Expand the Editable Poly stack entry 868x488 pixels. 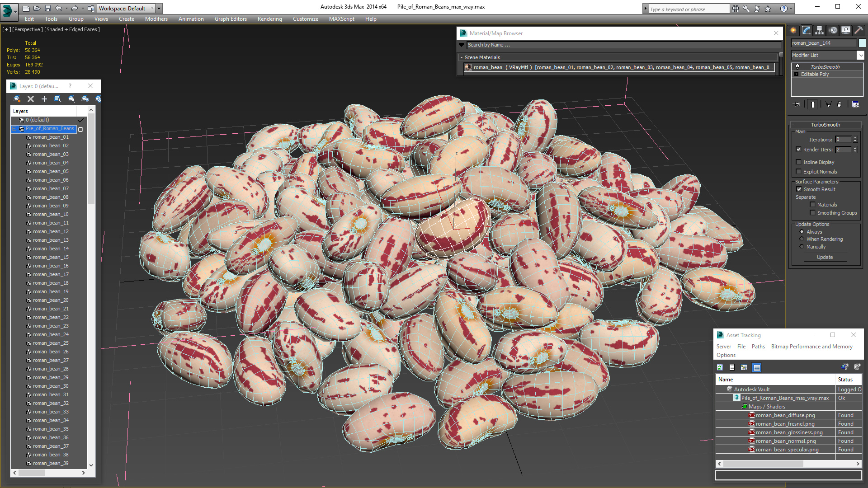[797, 74]
